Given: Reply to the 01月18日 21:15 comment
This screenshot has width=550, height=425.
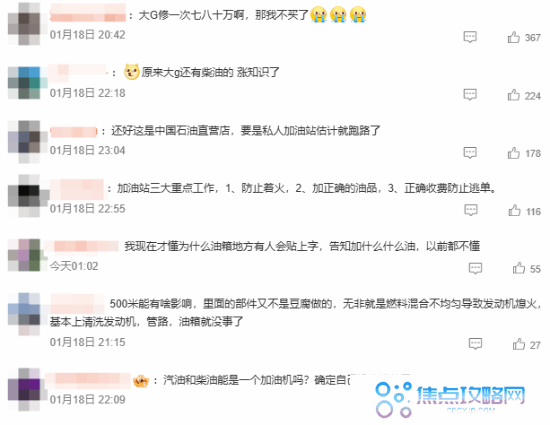Looking at the screenshot, I should tap(475, 344).
